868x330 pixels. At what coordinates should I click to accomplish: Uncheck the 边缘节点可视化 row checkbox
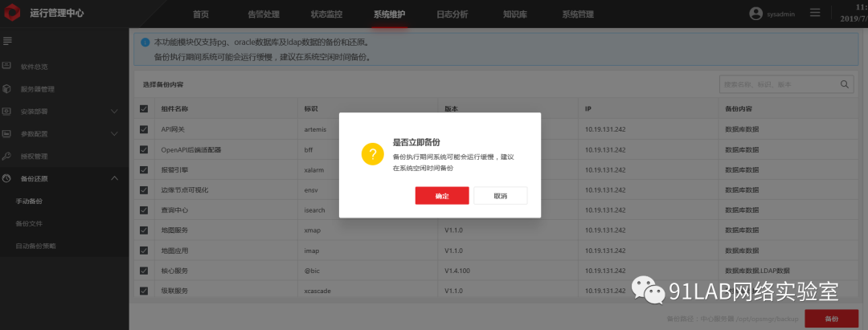click(144, 190)
